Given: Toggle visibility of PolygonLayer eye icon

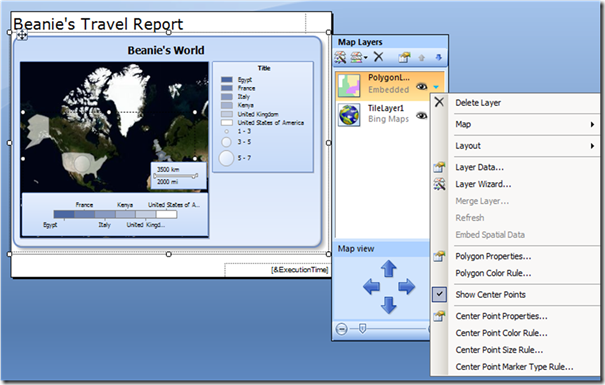Looking at the screenshot, I should (x=421, y=87).
